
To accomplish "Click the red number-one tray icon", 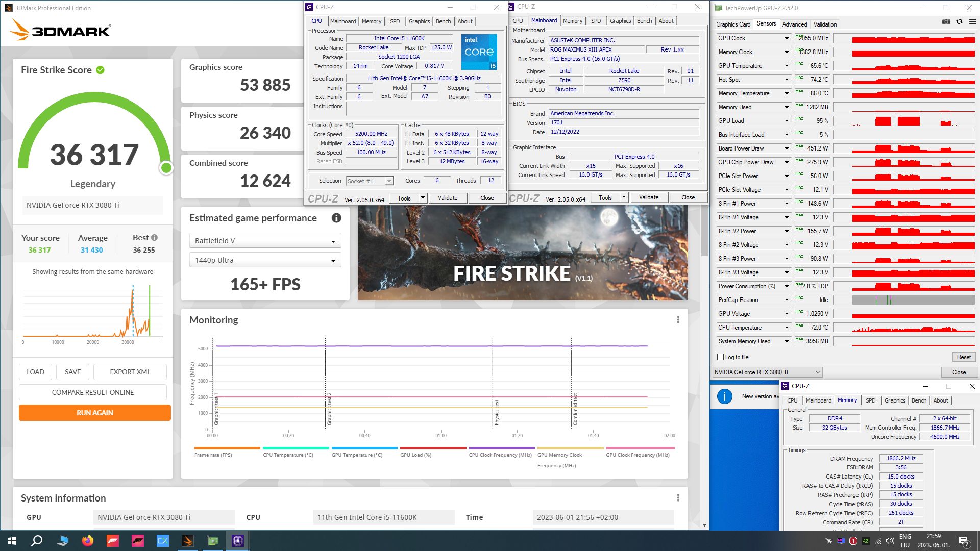I will 853,541.
